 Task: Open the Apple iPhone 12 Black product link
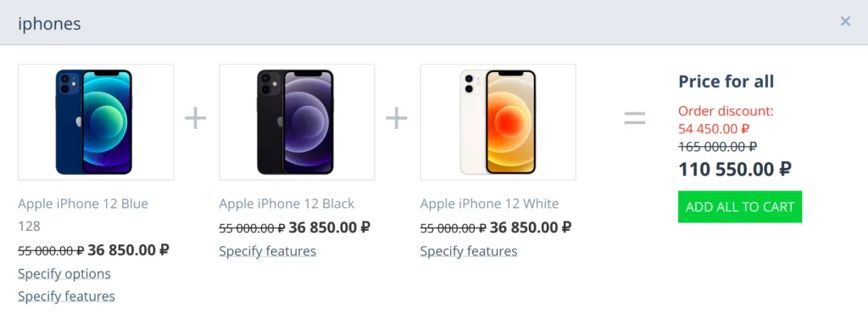click(x=287, y=204)
